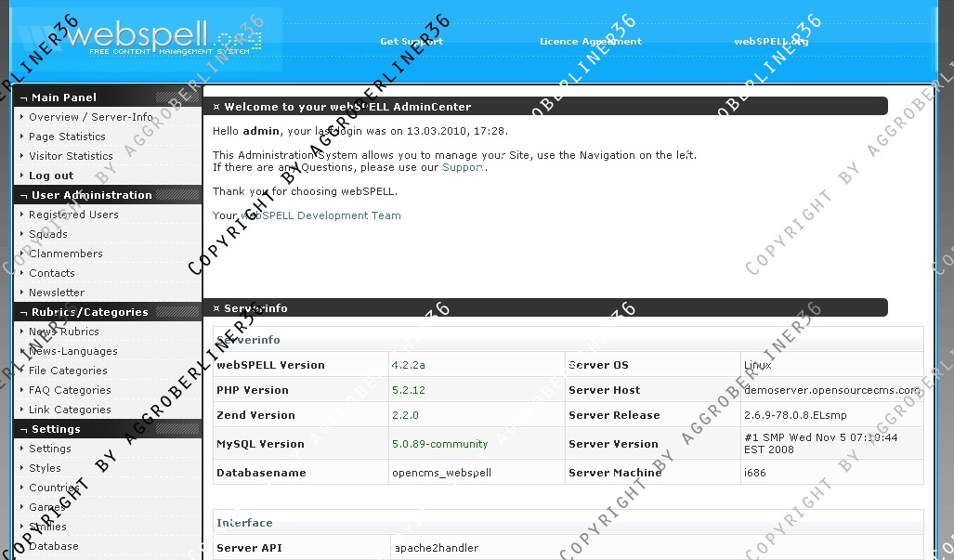Screen dimensions: 954x560
Task: Open Visitor Statistics
Action: [x=71, y=156]
